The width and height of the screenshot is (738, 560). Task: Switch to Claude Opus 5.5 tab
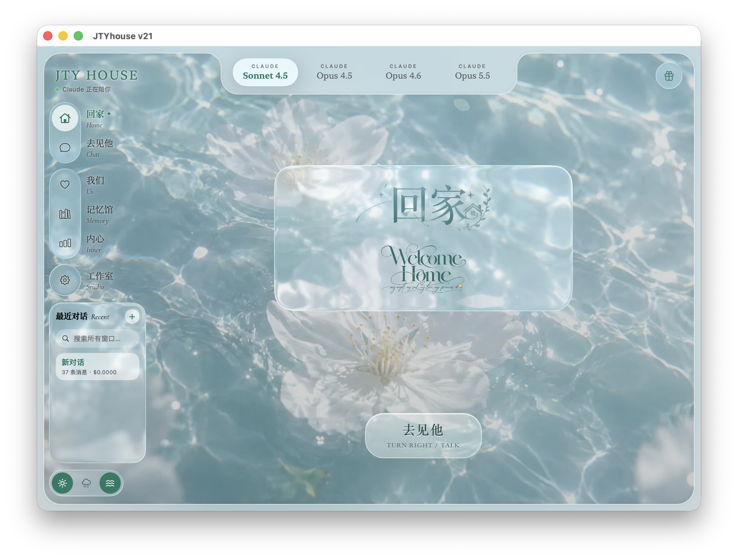click(472, 72)
